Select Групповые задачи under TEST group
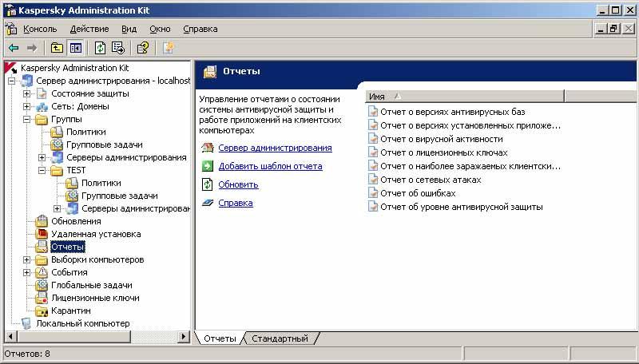Screen dimensions: 639x364 (x=119, y=196)
